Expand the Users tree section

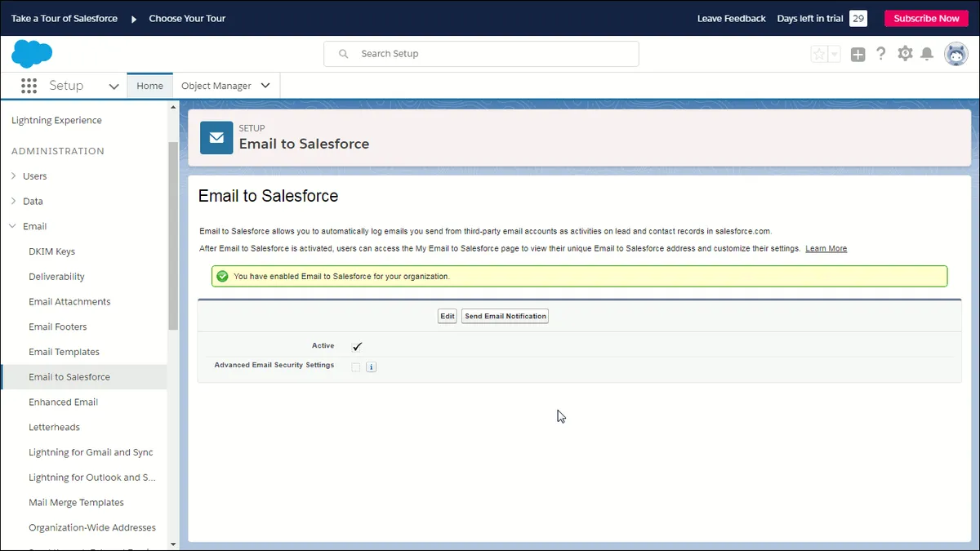coord(13,176)
